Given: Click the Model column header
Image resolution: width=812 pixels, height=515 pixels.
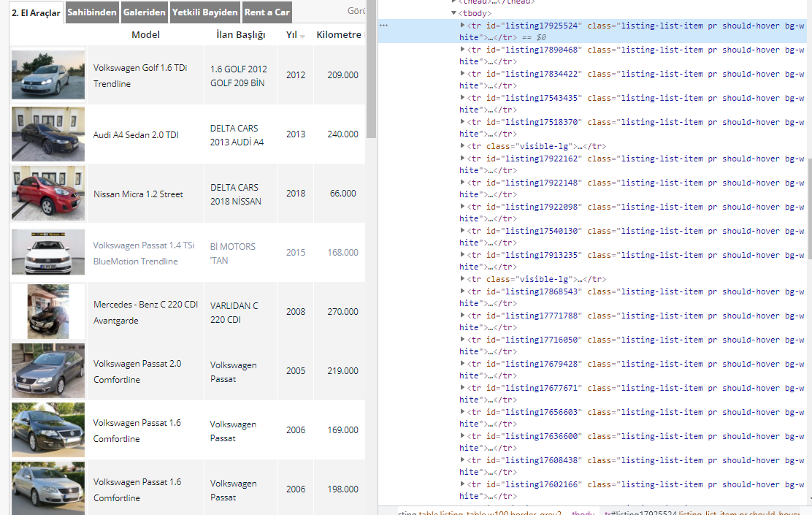Looking at the screenshot, I should tap(145, 35).
